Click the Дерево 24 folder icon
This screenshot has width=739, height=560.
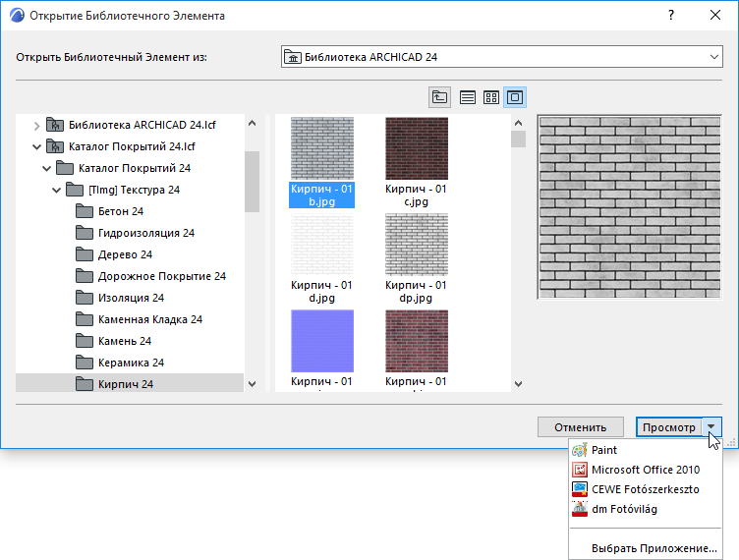(x=85, y=254)
